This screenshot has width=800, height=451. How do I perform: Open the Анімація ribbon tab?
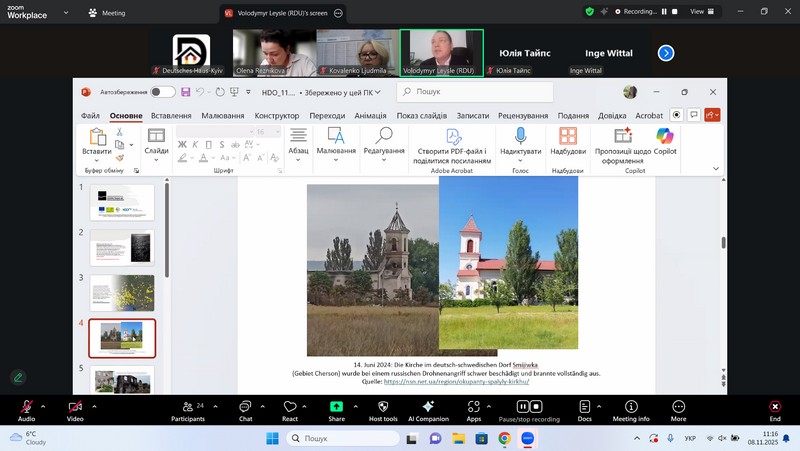pos(370,116)
